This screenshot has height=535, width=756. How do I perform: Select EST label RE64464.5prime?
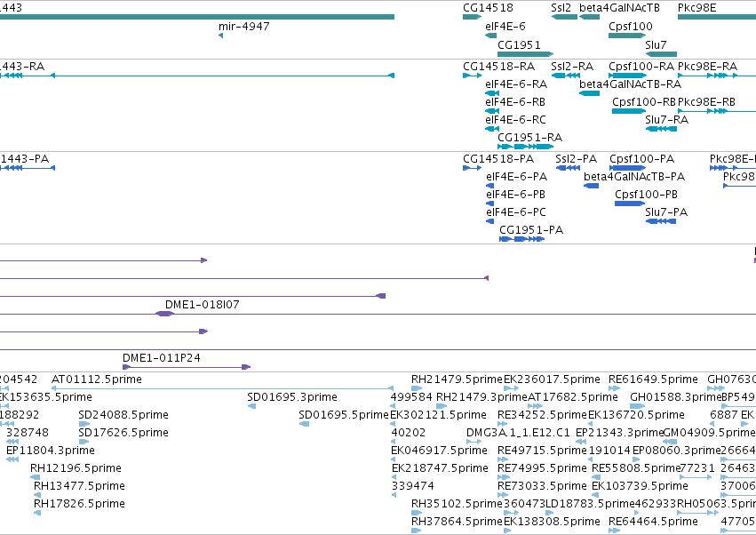tap(653, 522)
